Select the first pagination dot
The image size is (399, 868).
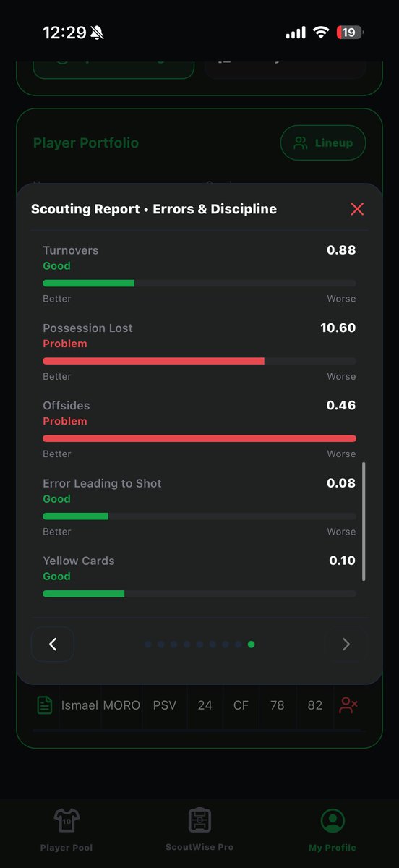coord(148,644)
